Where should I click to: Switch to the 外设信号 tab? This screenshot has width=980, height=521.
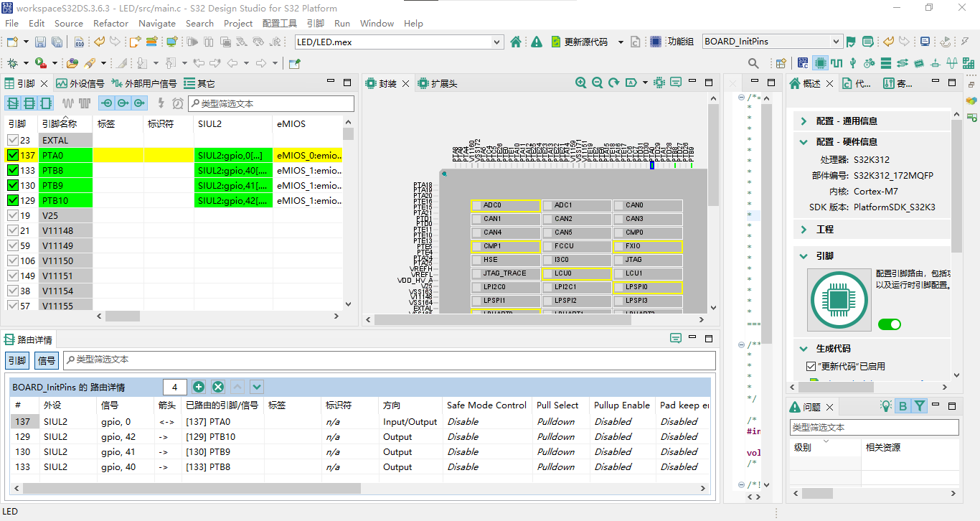coord(80,83)
